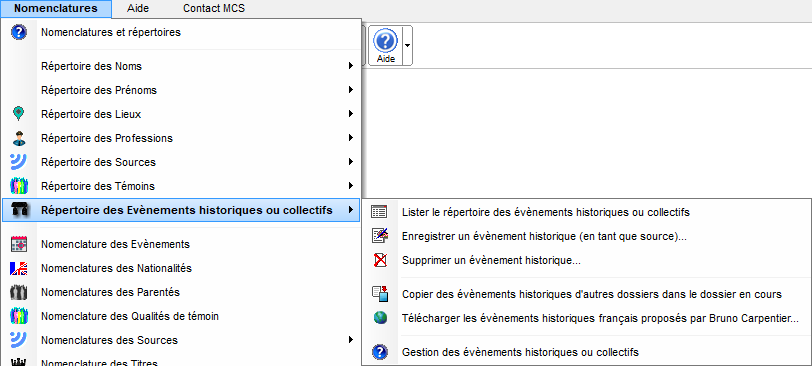The height and width of the screenshot is (366, 812).
Task: Open the Aide menu in the menu bar
Action: pyautogui.click(x=138, y=8)
